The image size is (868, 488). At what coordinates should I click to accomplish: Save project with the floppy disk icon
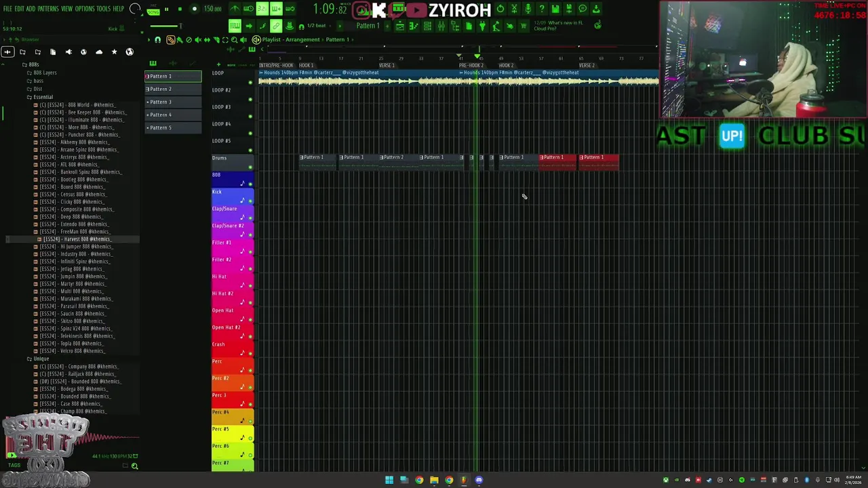point(555,9)
